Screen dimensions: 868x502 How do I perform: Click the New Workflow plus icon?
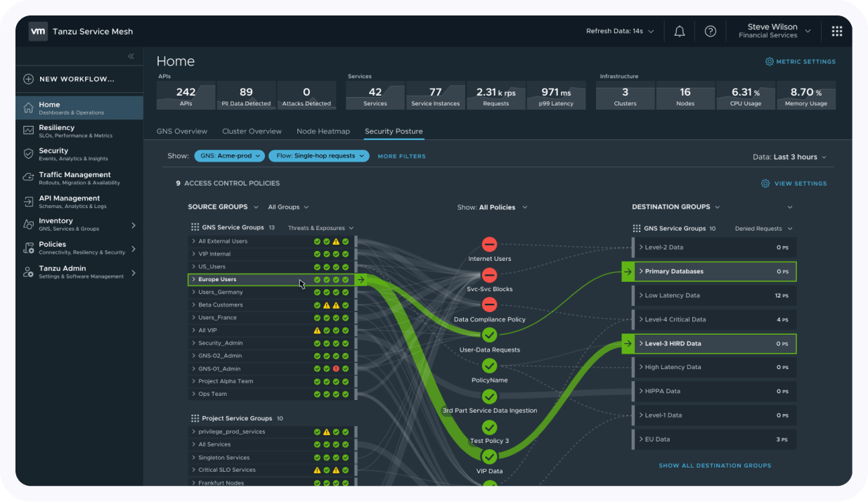pyautogui.click(x=29, y=79)
